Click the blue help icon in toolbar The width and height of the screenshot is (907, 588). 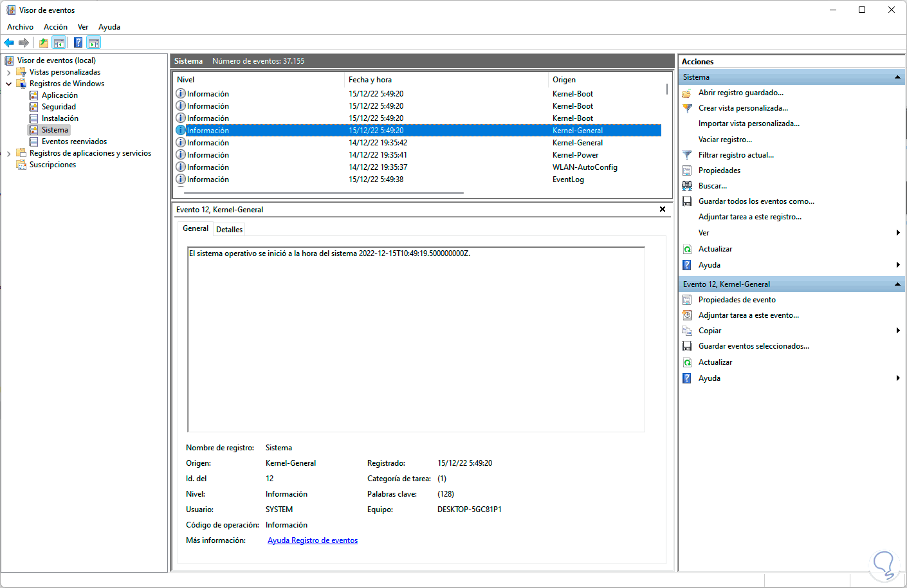(78, 43)
